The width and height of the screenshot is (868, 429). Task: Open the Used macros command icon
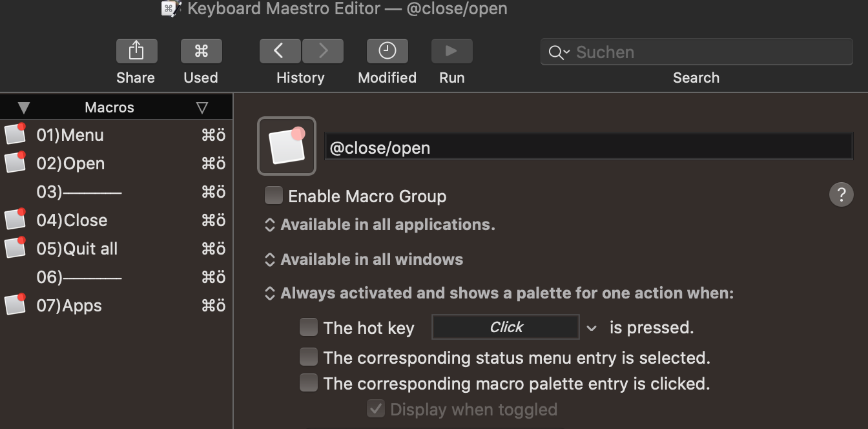[201, 51]
